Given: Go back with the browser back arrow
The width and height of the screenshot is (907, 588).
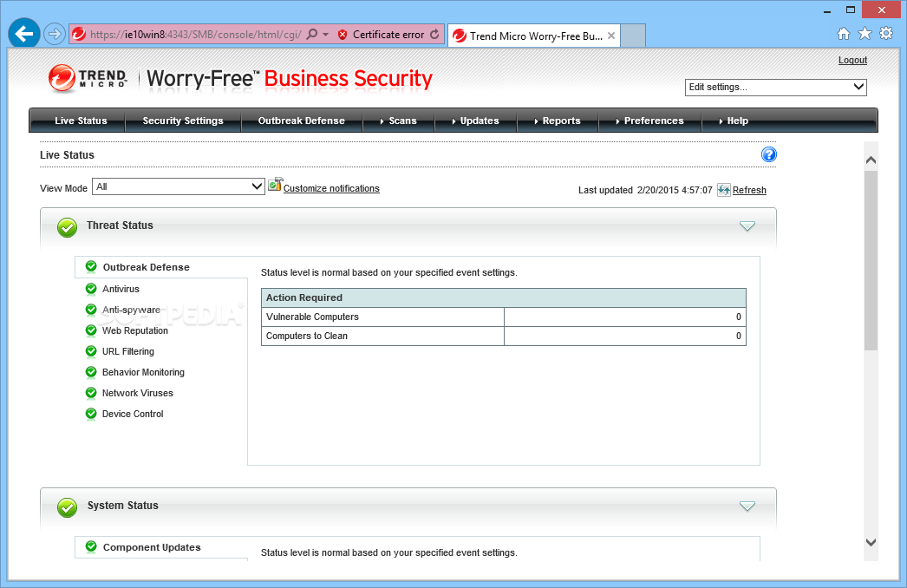Looking at the screenshot, I should point(24,34).
